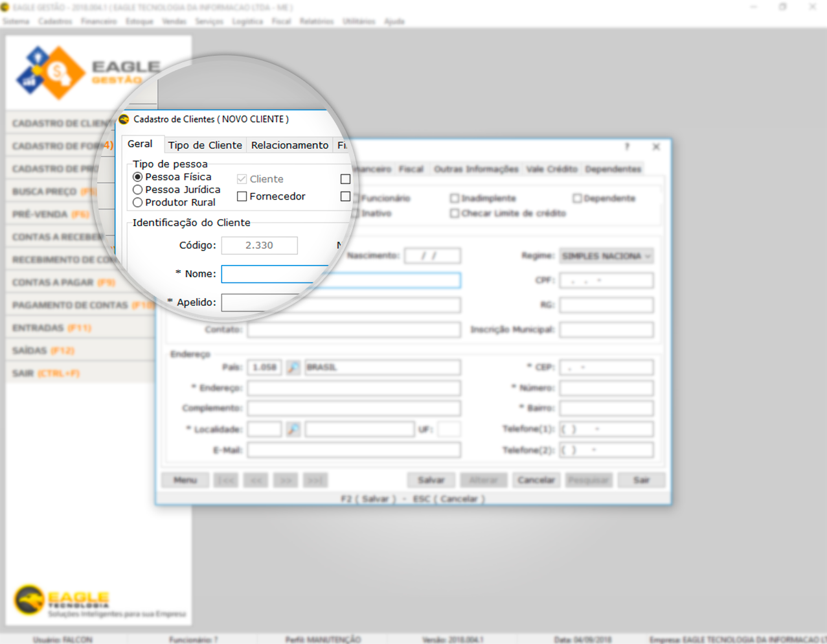827x644 pixels.
Task: Click the Localidade lookup magnifier icon
Action: pyautogui.click(x=293, y=429)
